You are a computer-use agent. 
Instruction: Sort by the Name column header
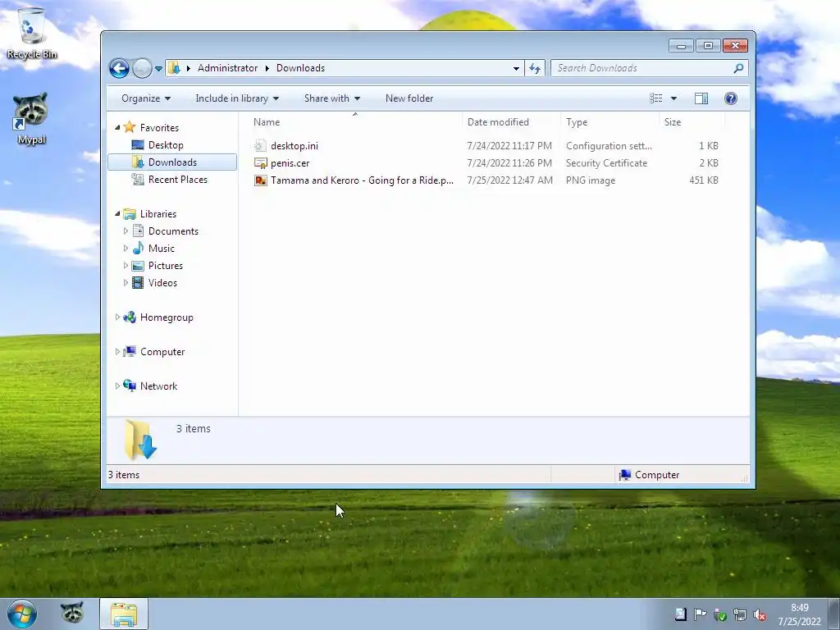[x=354, y=122]
